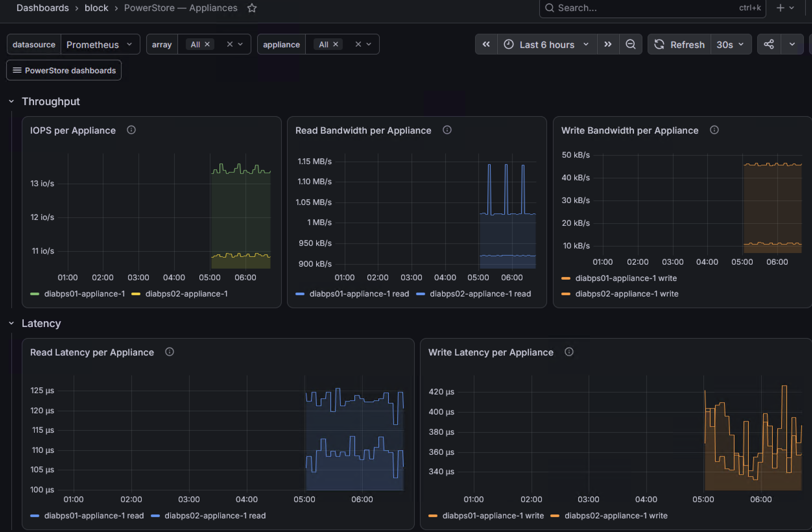Share the dashboard
The image size is (812, 532).
point(769,44)
